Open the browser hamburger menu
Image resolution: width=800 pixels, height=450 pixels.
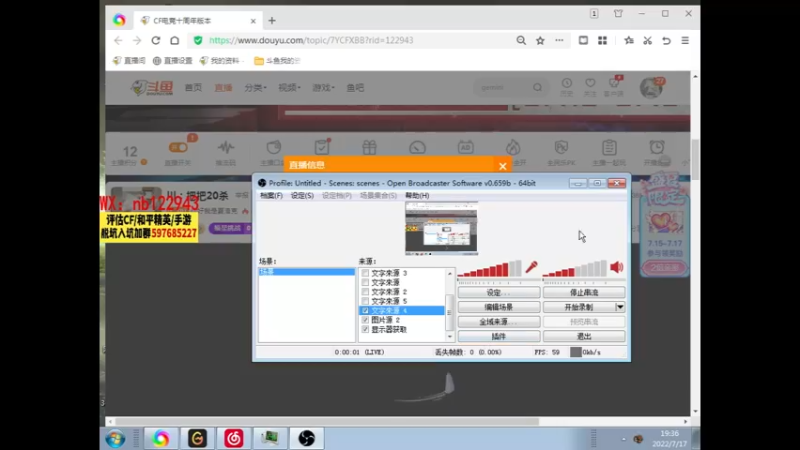pos(685,40)
